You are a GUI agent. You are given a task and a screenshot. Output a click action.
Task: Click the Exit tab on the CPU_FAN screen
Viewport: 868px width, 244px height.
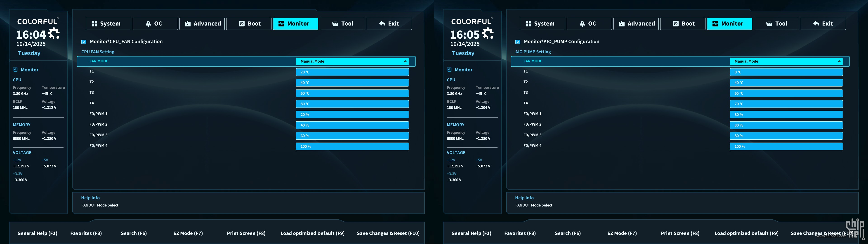click(x=389, y=23)
